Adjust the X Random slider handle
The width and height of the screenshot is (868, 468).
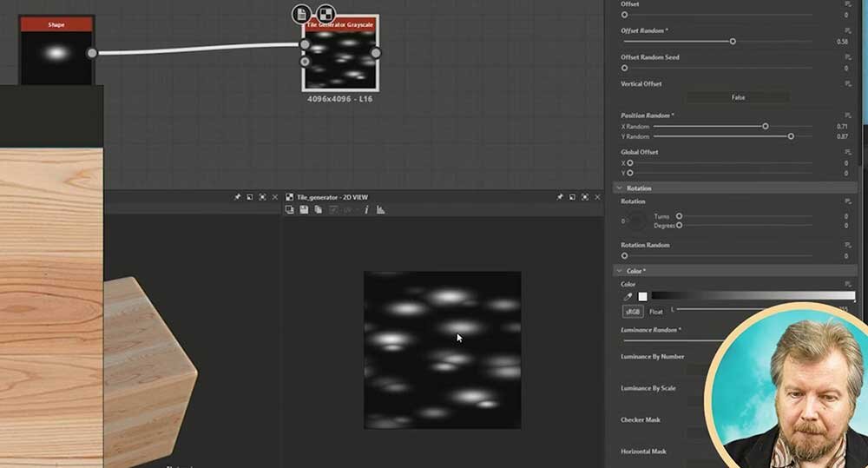(765, 126)
